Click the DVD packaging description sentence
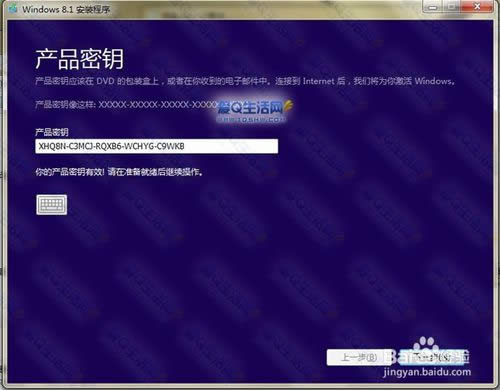The image size is (500, 390). [245, 81]
